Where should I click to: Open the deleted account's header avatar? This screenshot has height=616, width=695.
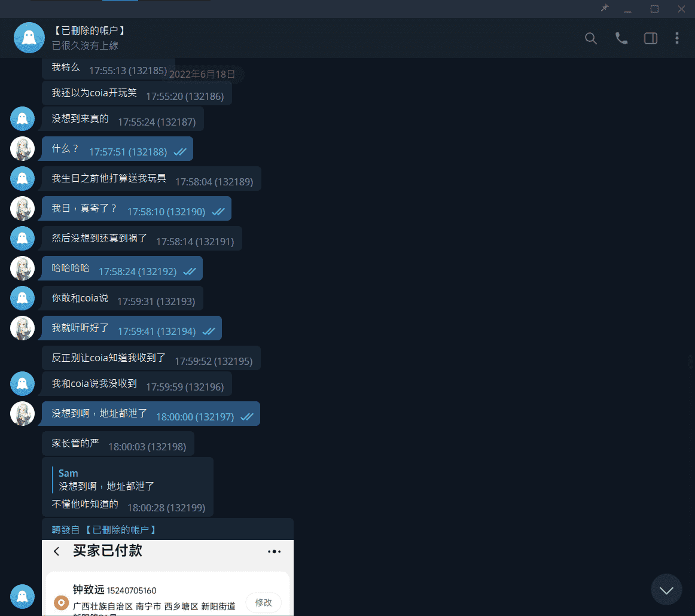tap(29, 38)
